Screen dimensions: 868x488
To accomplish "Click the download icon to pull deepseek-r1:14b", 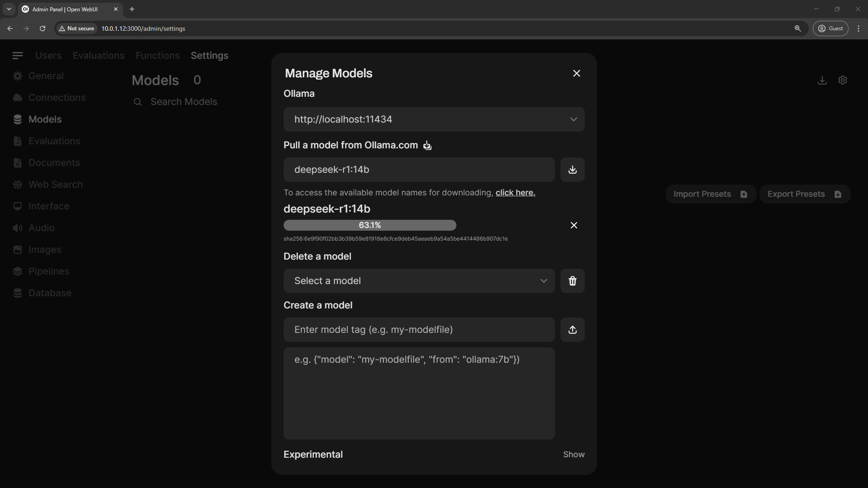I will click(x=572, y=169).
